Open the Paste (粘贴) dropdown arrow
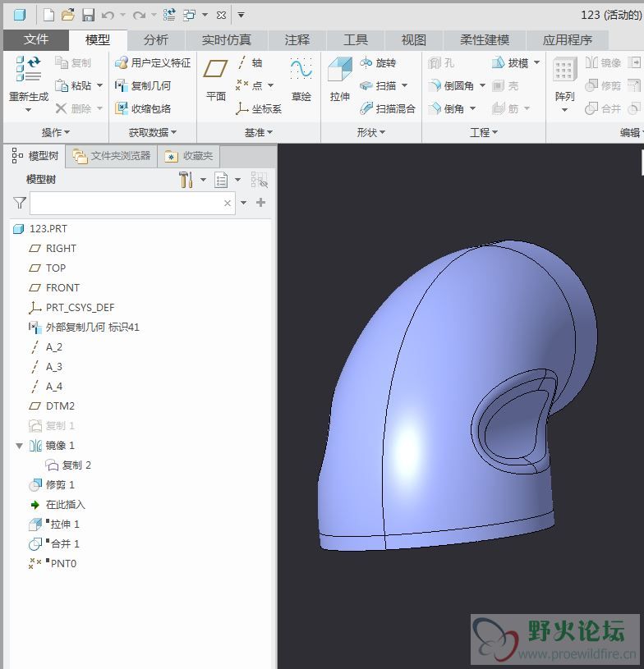The width and height of the screenshot is (644, 669). click(x=99, y=85)
